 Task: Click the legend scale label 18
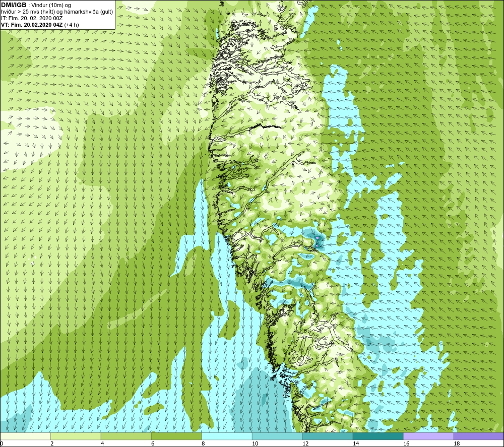(x=457, y=443)
